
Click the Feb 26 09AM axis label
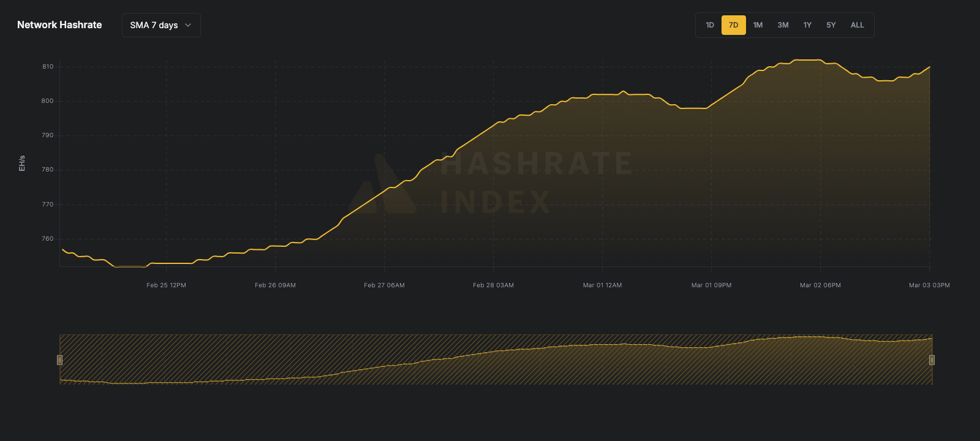275,285
